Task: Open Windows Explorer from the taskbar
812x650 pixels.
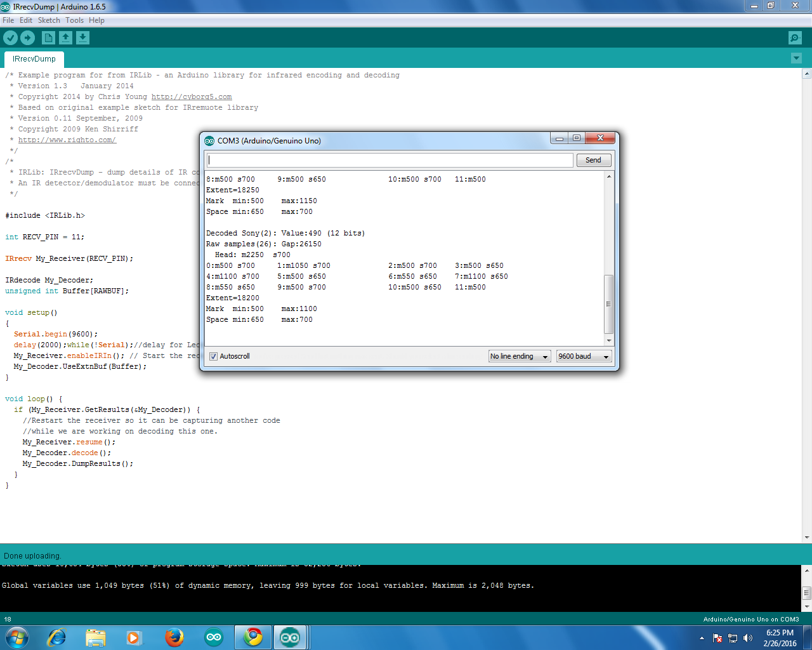Action: [96, 637]
